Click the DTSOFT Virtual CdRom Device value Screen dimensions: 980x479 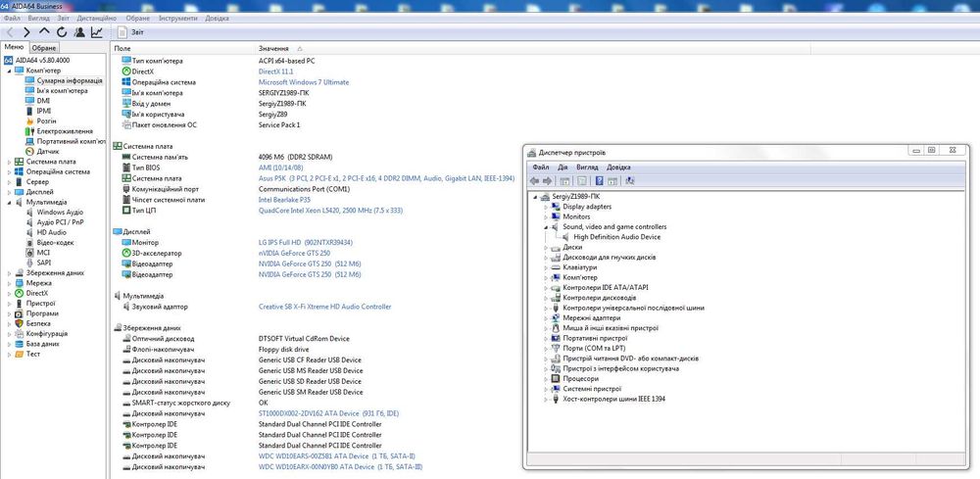point(305,339)
